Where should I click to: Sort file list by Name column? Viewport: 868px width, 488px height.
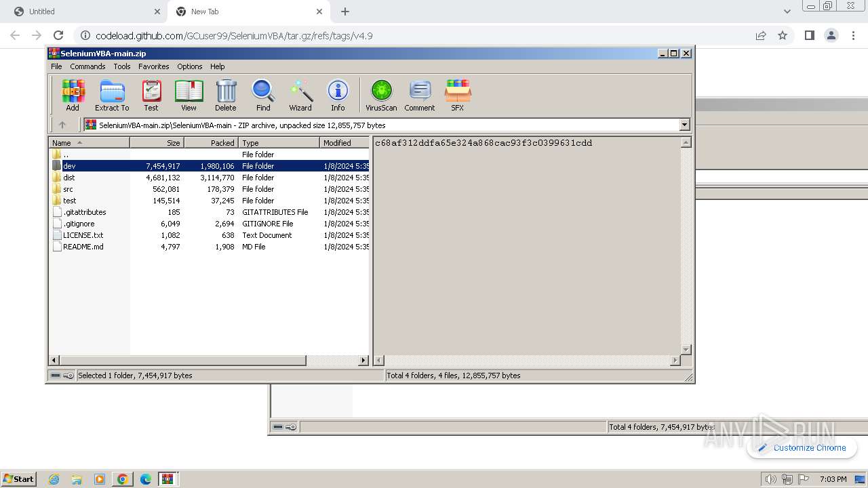(89, 143)
